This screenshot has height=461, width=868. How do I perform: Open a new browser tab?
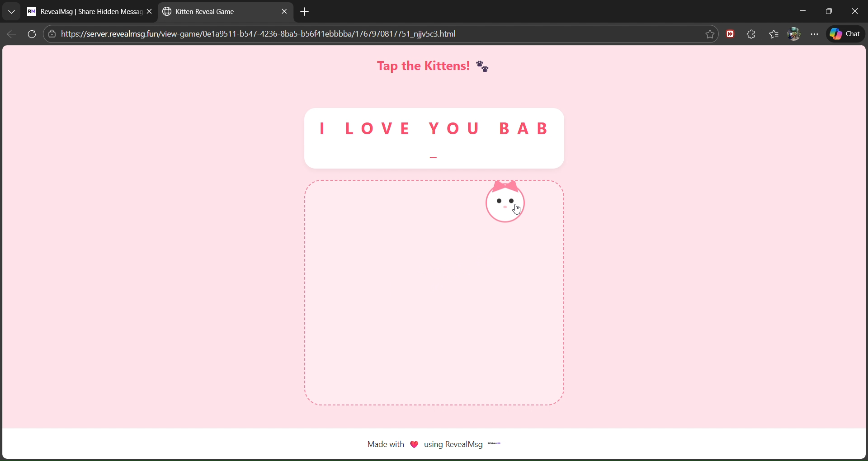coord(305,12)
